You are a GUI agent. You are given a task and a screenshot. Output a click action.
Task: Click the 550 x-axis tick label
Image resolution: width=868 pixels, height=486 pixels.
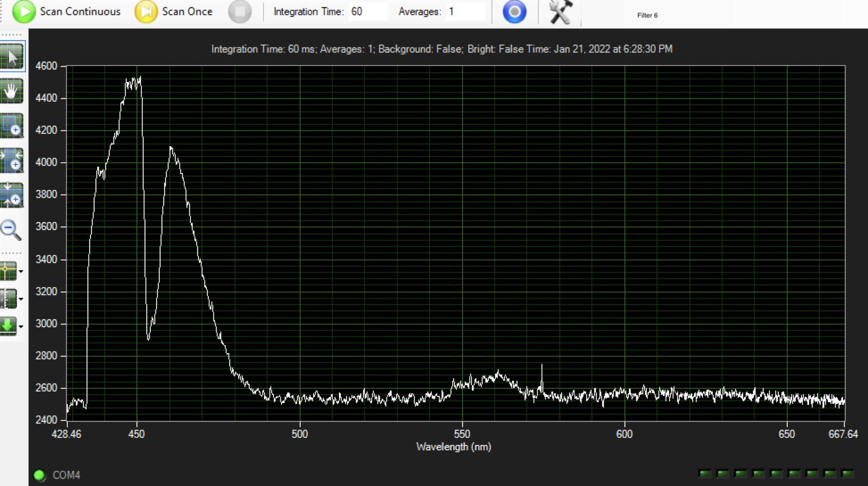click(462, 434)
